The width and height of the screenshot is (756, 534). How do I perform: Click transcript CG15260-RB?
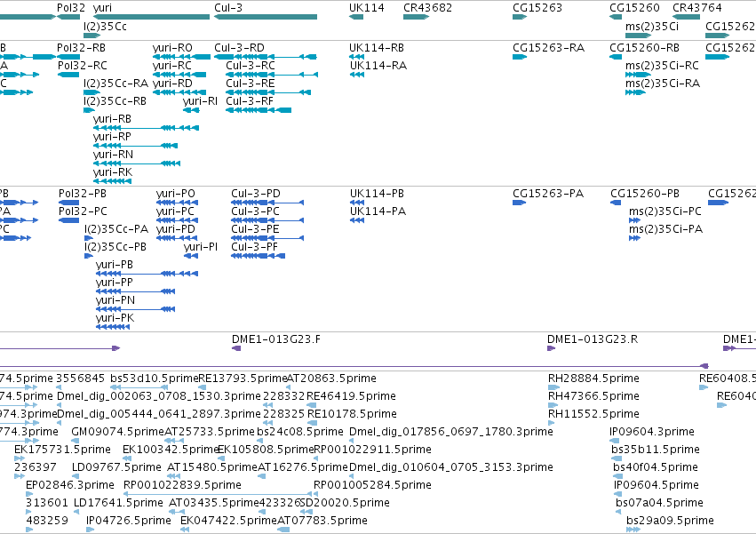(x=645, y=48)
